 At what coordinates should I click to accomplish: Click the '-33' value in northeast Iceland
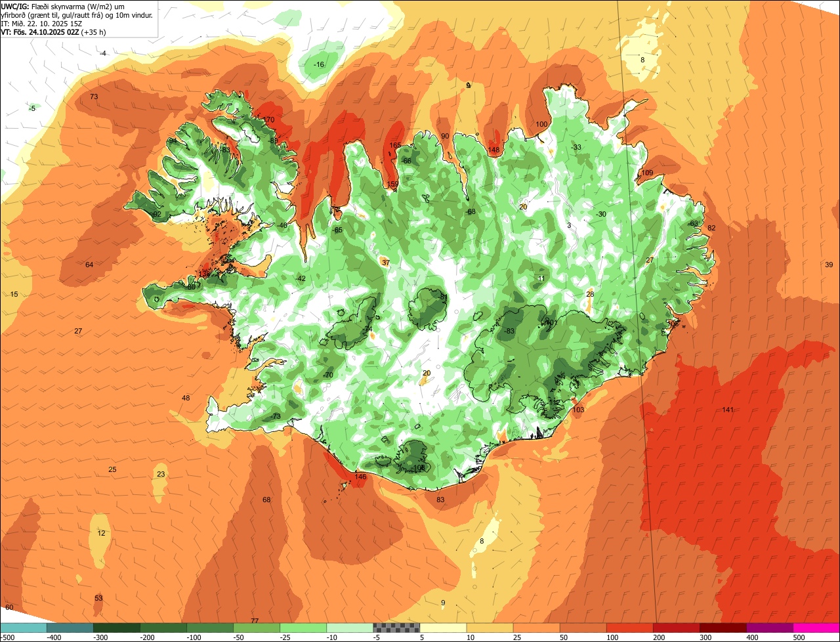[576, 147]
